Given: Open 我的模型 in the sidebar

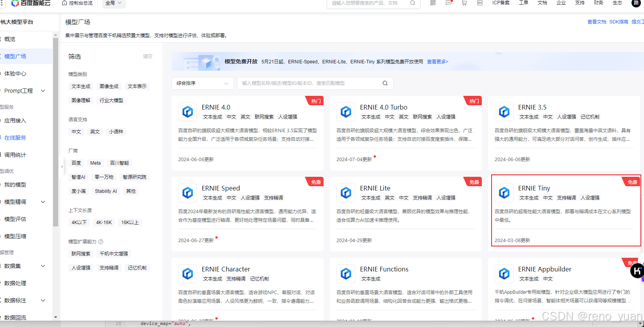Looking at the screenshot, I should (15, 185).
